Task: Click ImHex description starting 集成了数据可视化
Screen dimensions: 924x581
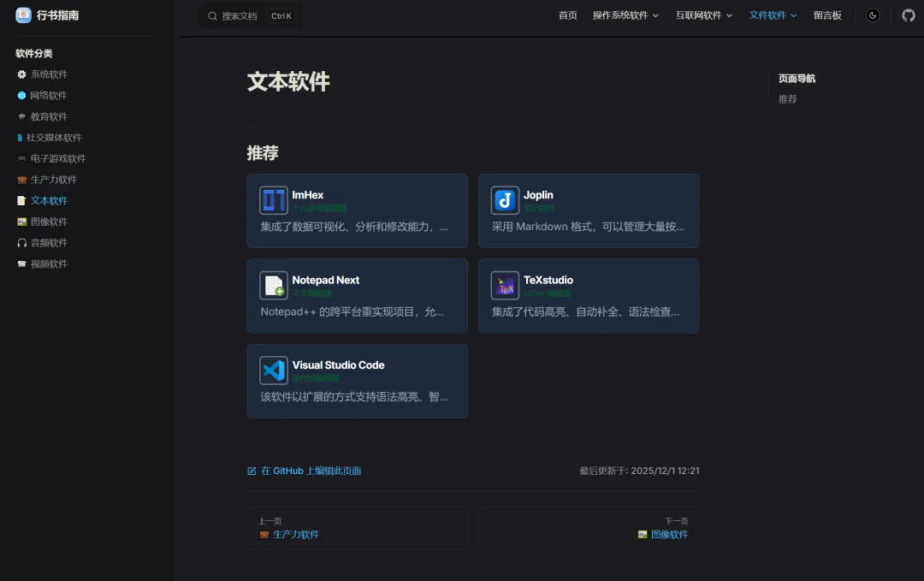Action: [x=354, y=227]
